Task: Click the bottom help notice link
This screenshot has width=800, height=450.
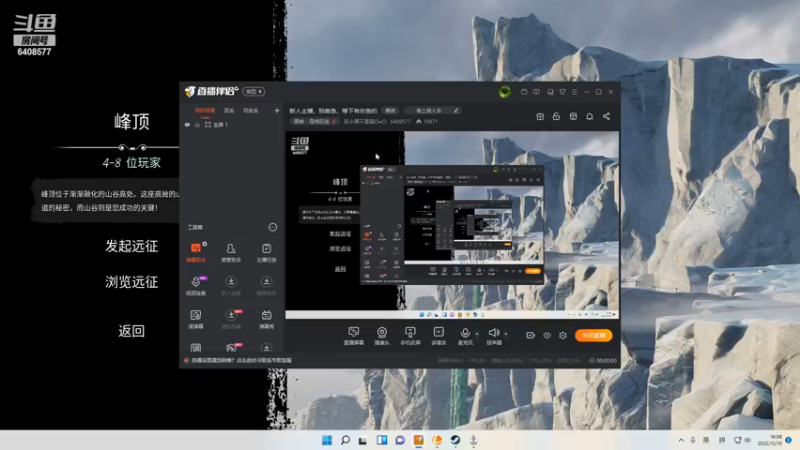Action: click(x=241, y=360)
